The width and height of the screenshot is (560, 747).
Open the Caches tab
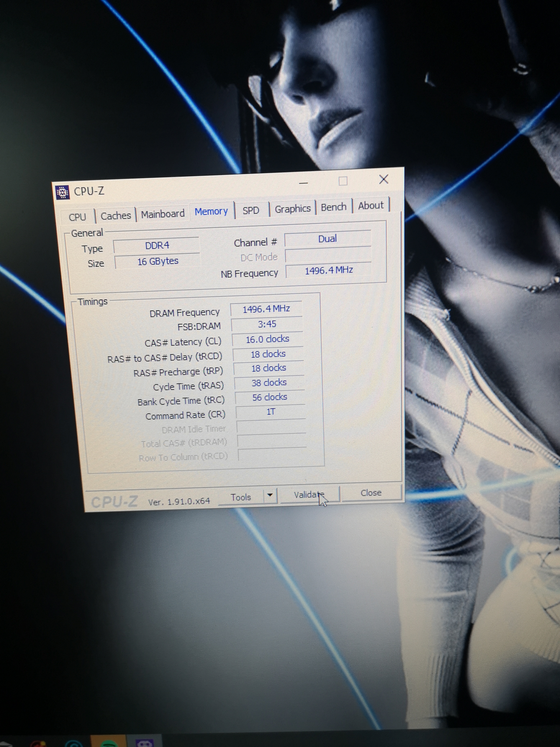[115, 215]
